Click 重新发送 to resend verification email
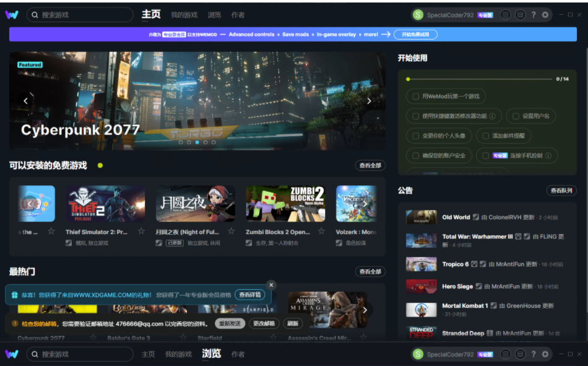 (230, 324)
